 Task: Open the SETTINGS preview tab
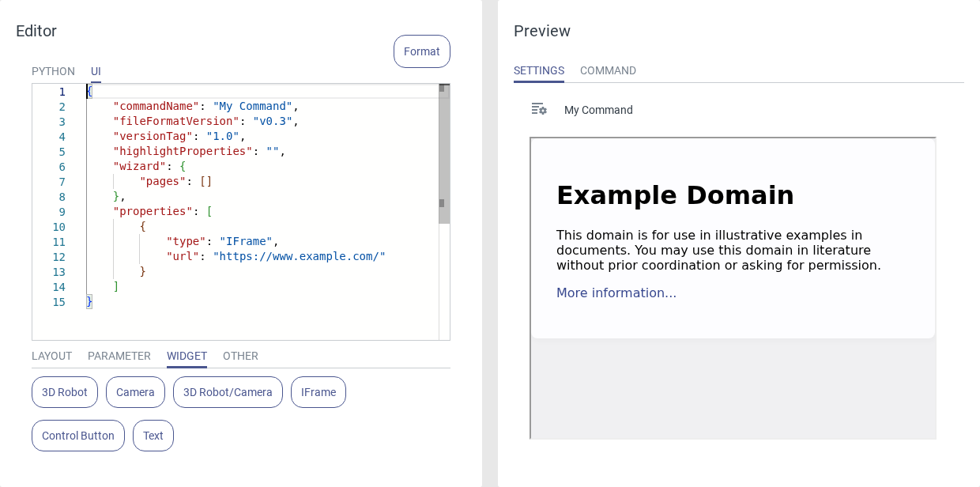[x=539, y=70]
